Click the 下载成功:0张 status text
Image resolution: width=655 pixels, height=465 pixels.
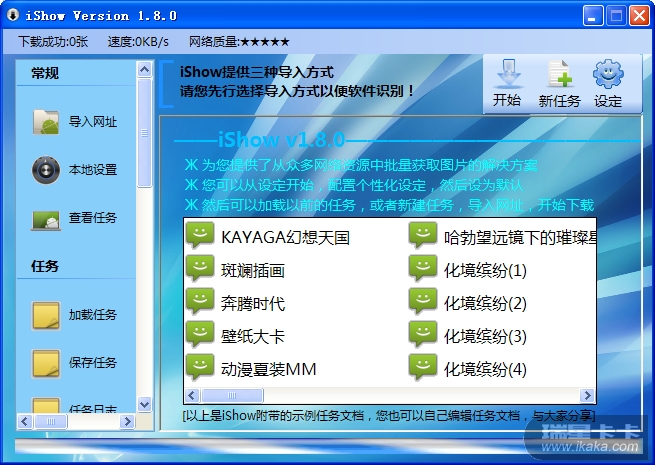click(53, 41)
